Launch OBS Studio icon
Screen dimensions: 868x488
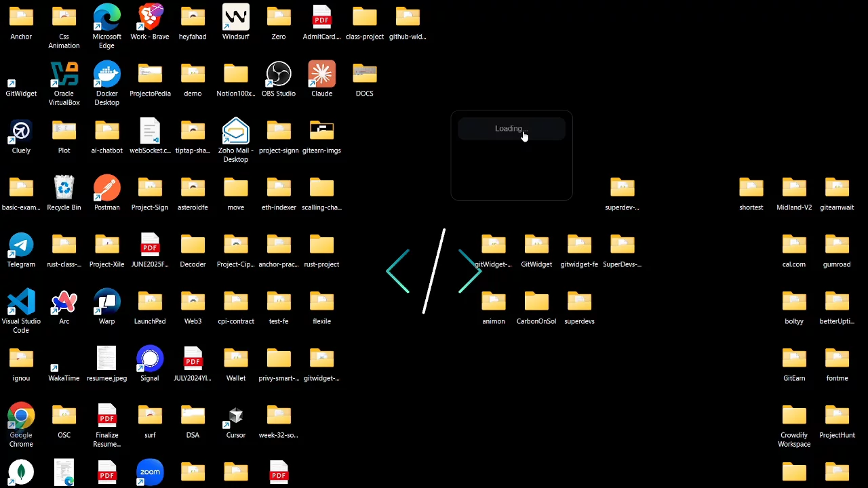[279, 75]
